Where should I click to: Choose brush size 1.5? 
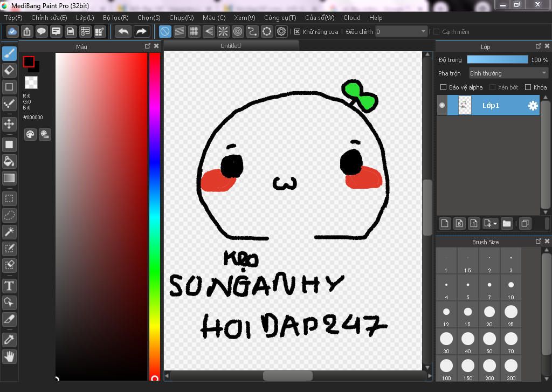(468, 262)
